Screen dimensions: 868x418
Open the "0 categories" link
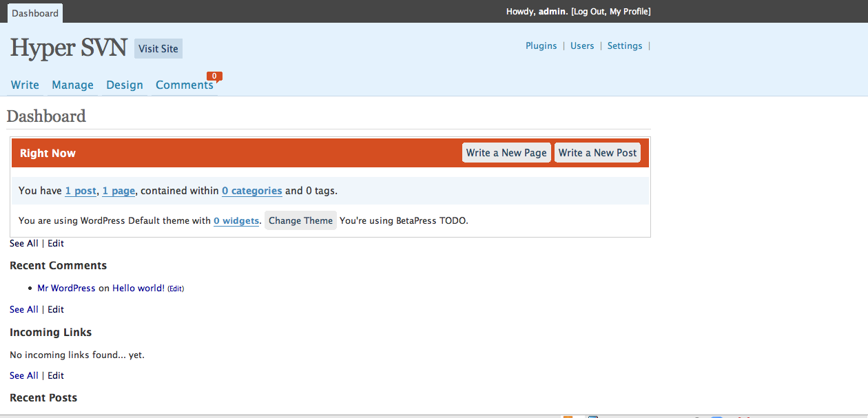click(x=251, y=191)
